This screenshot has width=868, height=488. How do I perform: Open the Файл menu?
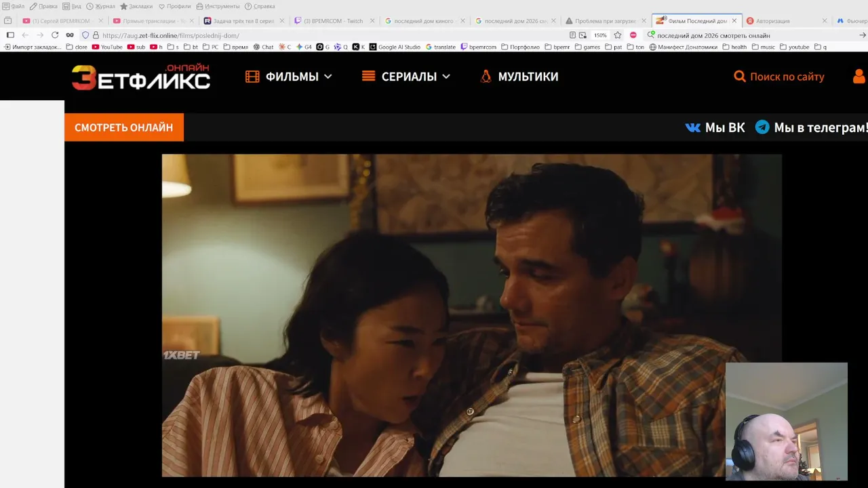click(14, 6)
